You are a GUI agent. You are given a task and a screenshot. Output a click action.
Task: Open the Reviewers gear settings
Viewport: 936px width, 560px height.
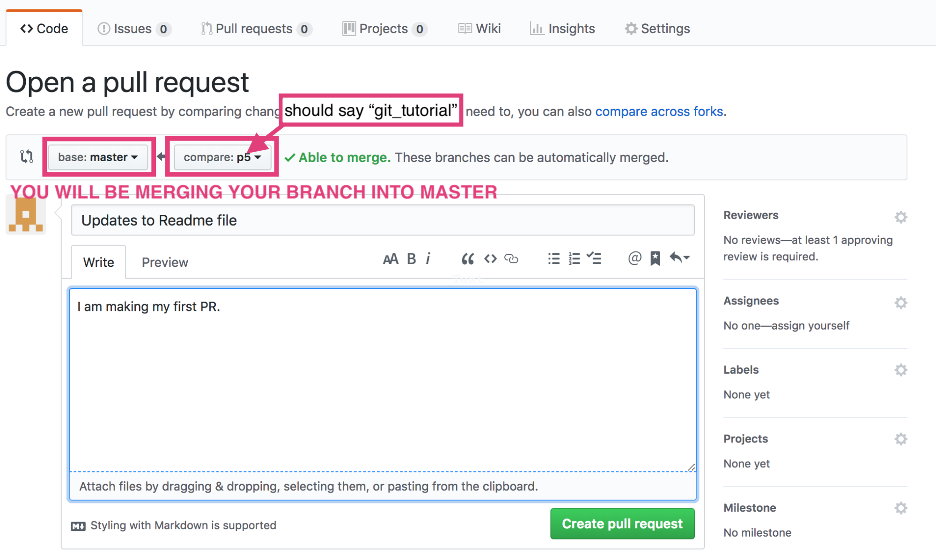point(900,217)
